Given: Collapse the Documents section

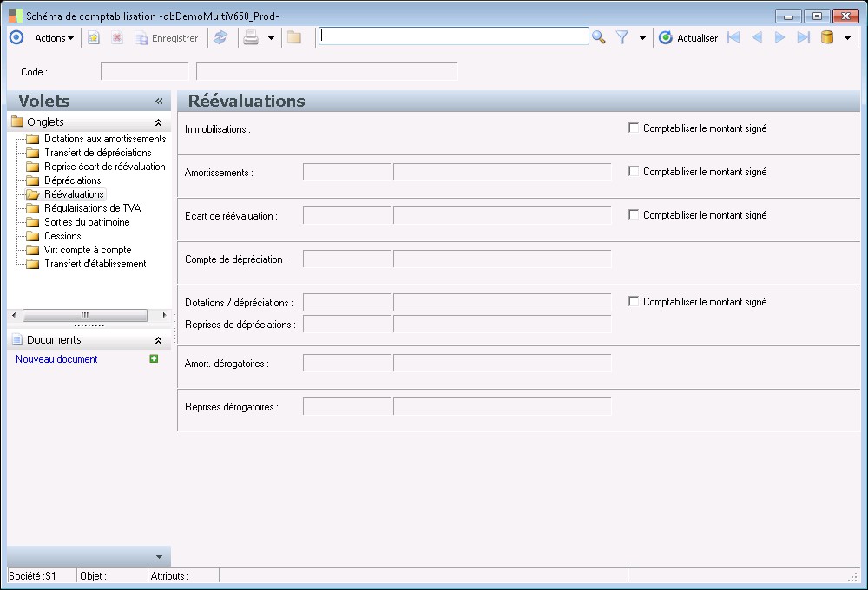Looking at the screenshot, I should pos(158,340).
